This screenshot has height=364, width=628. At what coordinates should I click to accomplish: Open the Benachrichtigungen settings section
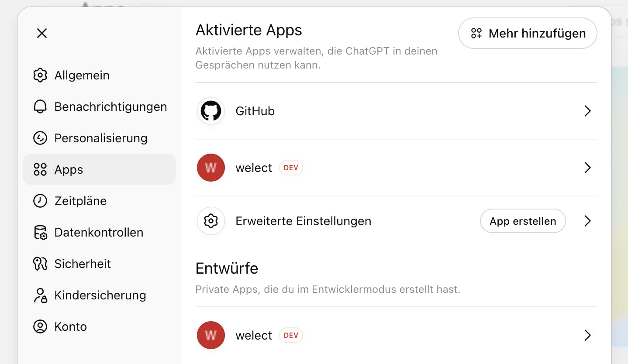pos(99,106)
